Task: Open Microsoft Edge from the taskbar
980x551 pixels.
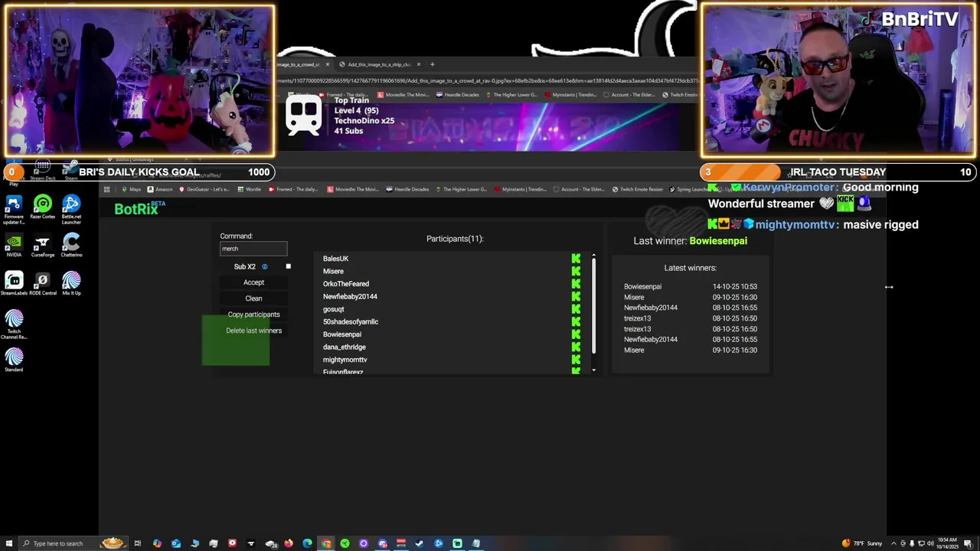Action: click(x=307, y=543)
